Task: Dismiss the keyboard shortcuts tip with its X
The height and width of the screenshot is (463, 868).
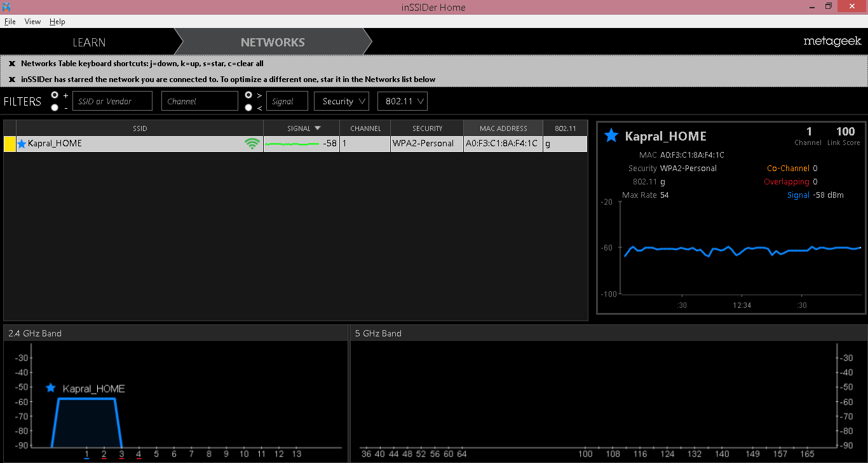Action: coord(11,64)
